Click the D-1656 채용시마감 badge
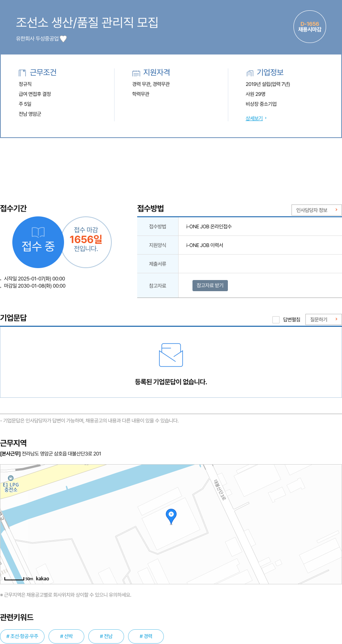 (x=310, y=27)
